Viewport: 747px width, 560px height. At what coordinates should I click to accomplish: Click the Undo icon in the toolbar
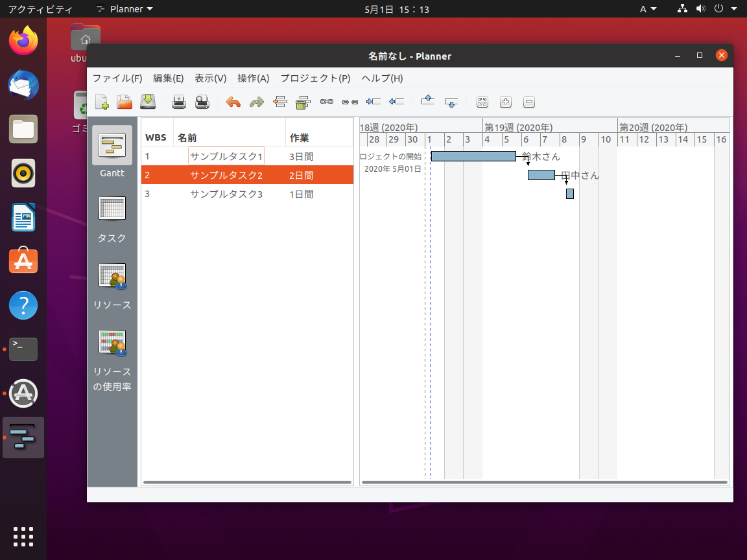pyautogui.click(x=233, y=102)
